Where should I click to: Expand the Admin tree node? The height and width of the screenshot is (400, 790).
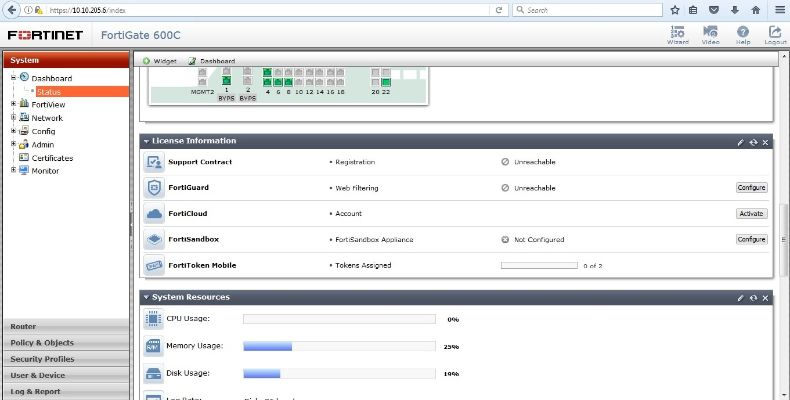14,144
